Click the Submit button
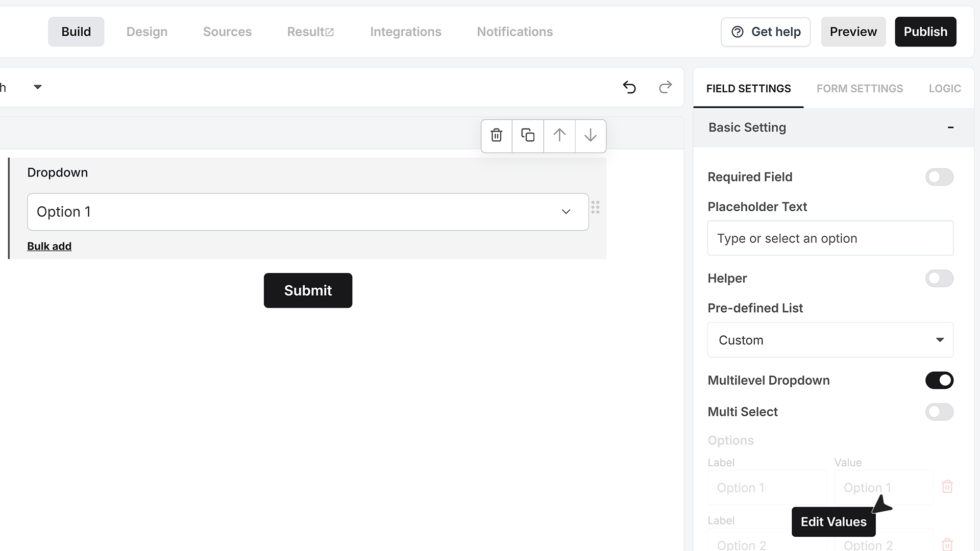The width and height of the screenshot is (980, 551). click(308, 290)
